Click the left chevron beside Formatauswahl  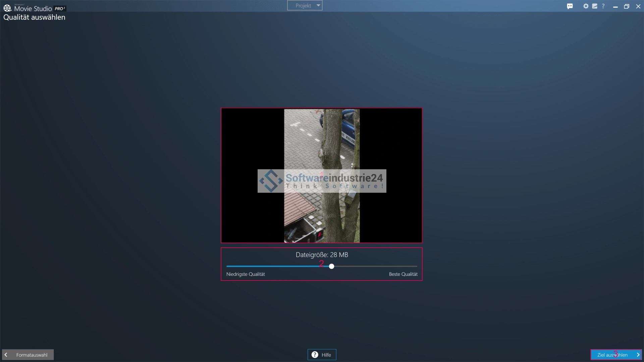click(x=6, y=355)
